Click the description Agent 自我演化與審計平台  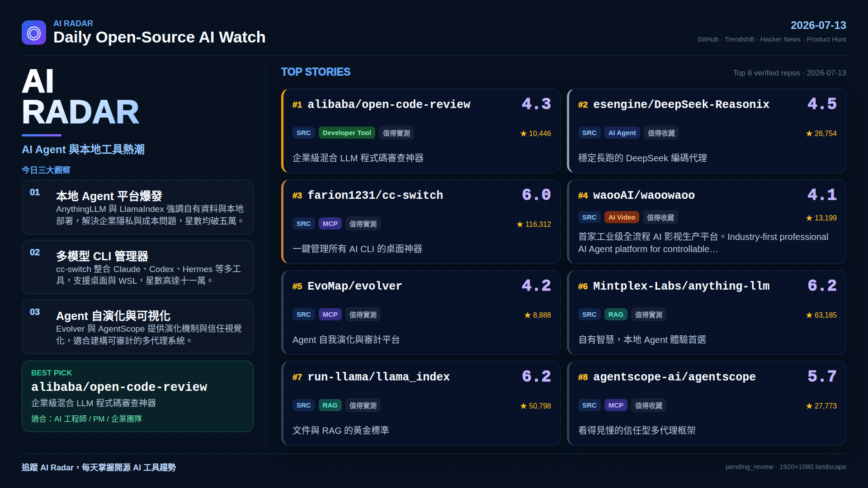pyautogui.click(x=346, y=340)
